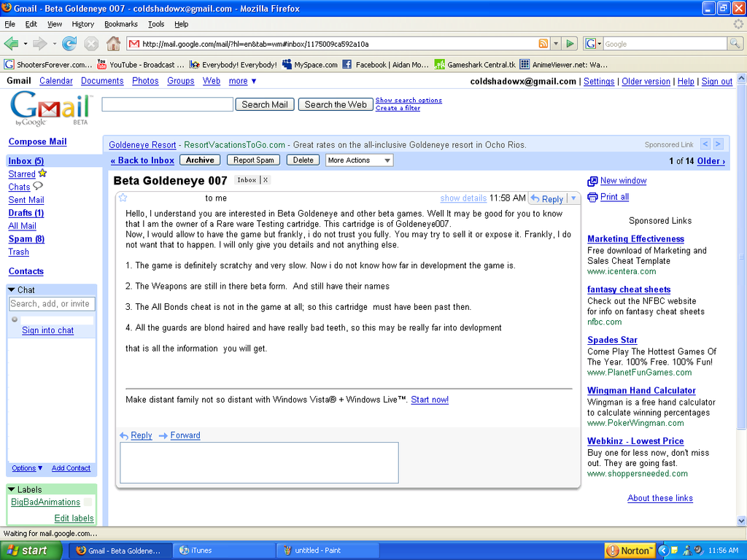This screenshot has height=560, width=747.
Task: Reload the page with the refresh icon
Action: (69, 44)
